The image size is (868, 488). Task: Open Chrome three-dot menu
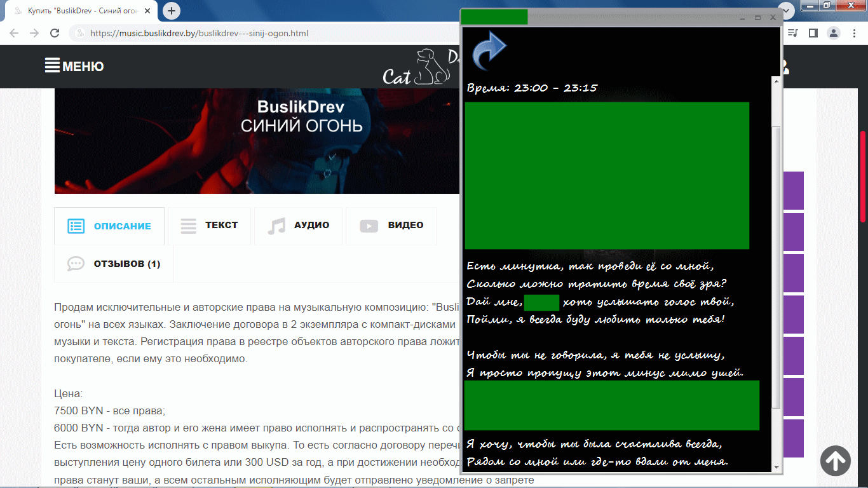click(x=853, y=33)
